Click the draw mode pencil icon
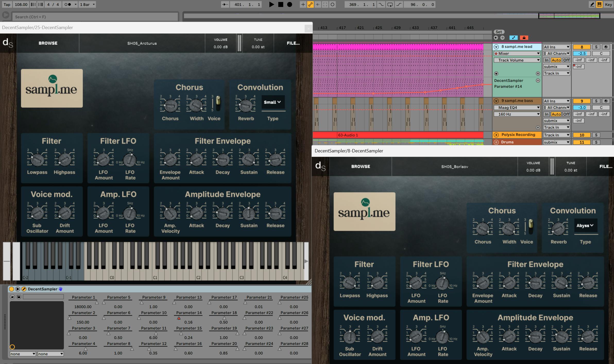Screen dimensions: 614x364 592,4
